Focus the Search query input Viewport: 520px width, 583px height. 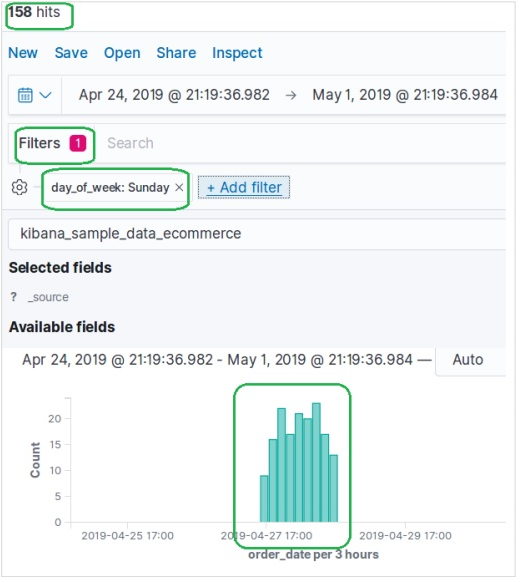click(305, 144)
